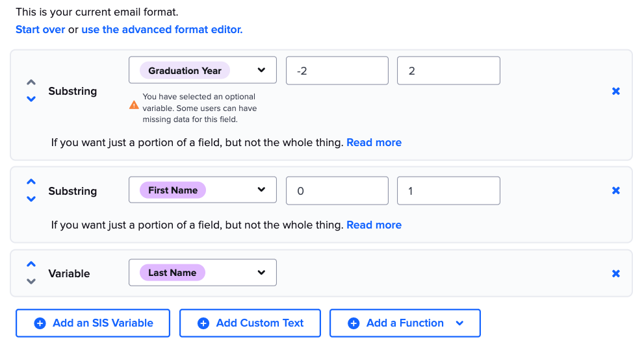
Task: Focus the start index field containing -2
Action: (337, 71)
